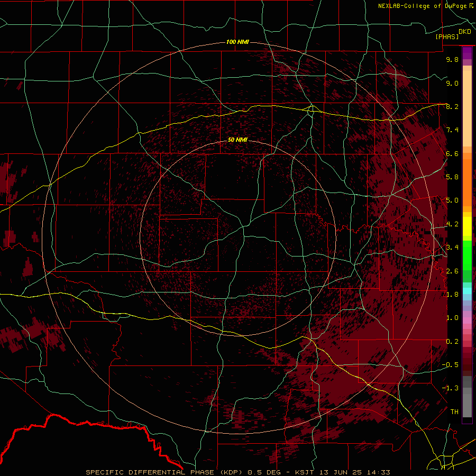This screenshot has height=476, width=476.
Task: Select the 0.2 legend value
Action: [x=452, y=342]
